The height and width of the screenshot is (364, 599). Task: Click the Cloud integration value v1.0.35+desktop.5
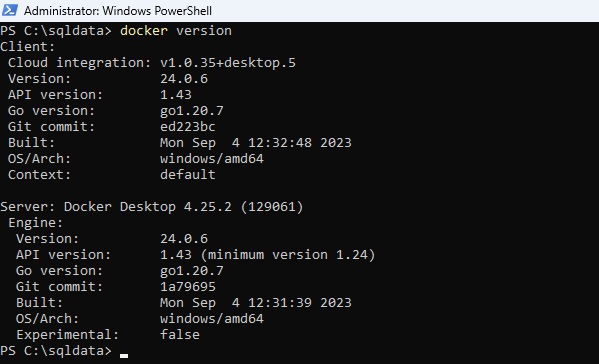pyautogui.click(x=228, y=63)
